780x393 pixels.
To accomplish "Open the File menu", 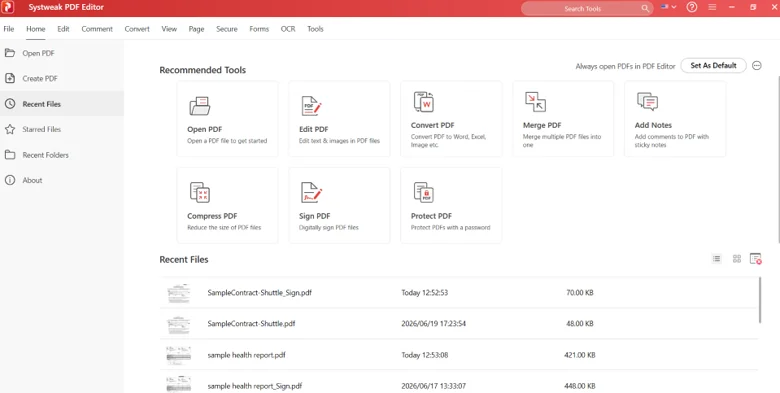I will [x=9, y=29].
